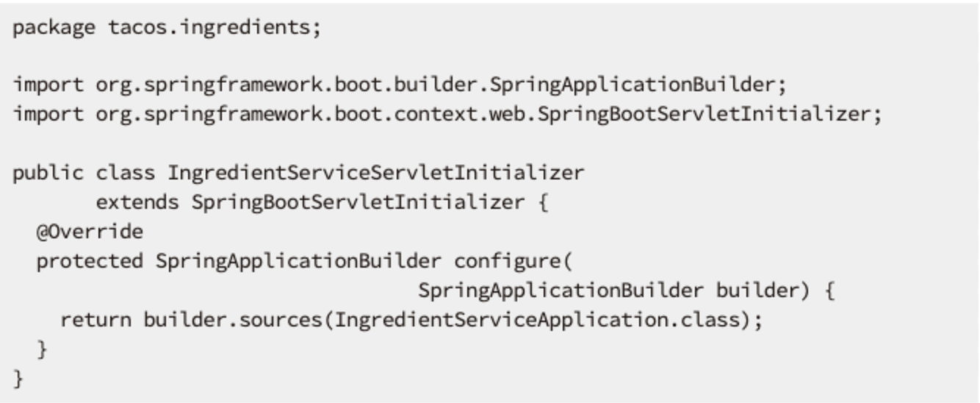Click the word 'public' in class declaration
This screenshot has height=403, width=980.
click(48, 174)
